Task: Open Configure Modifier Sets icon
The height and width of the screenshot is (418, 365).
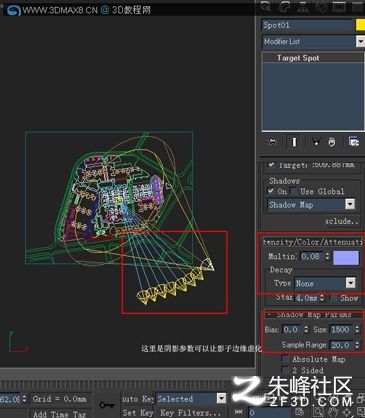Action: pos(354,142)
